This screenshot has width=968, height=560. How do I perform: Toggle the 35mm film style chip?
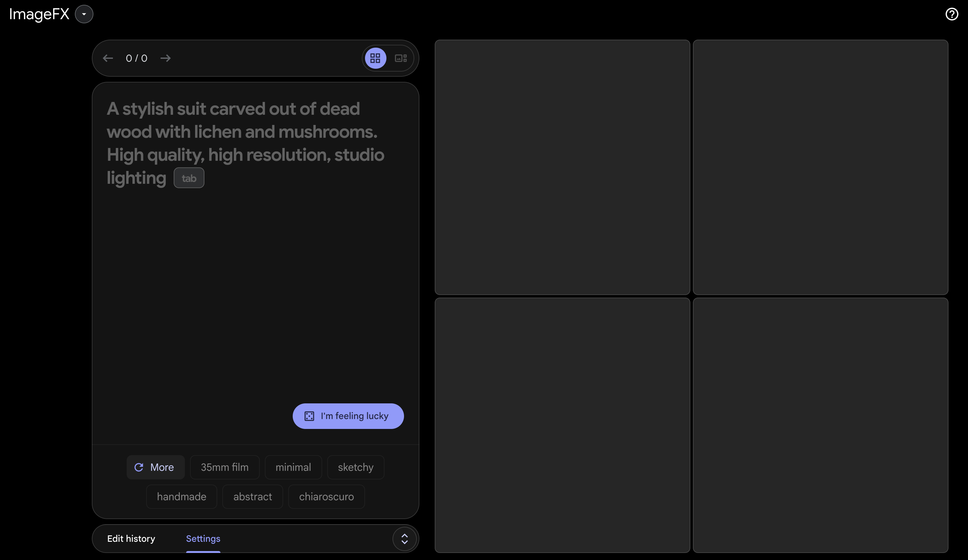coord(224,467)
